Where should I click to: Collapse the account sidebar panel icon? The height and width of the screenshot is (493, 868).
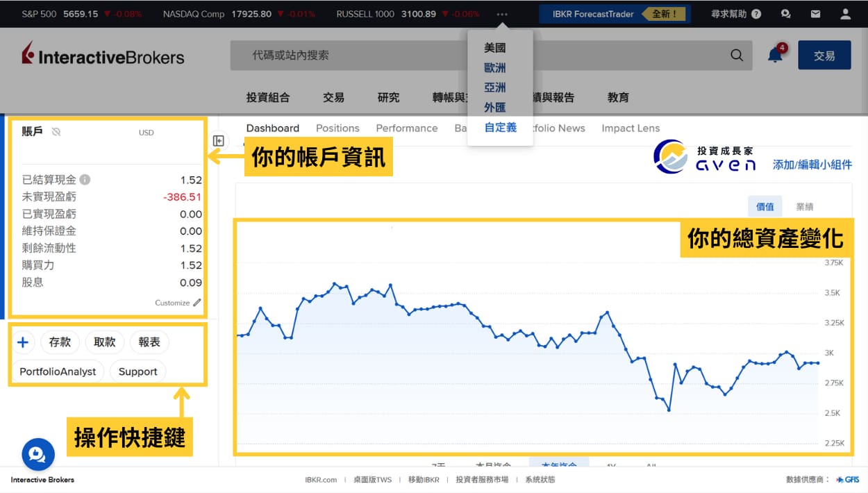point(219,141)
